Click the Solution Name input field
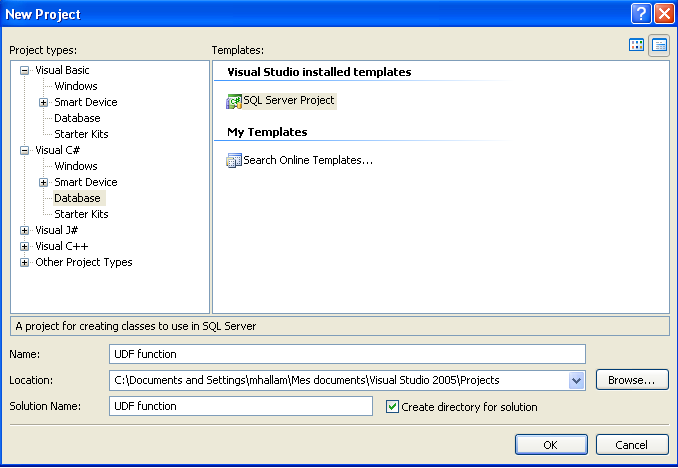 pos(241,406)
